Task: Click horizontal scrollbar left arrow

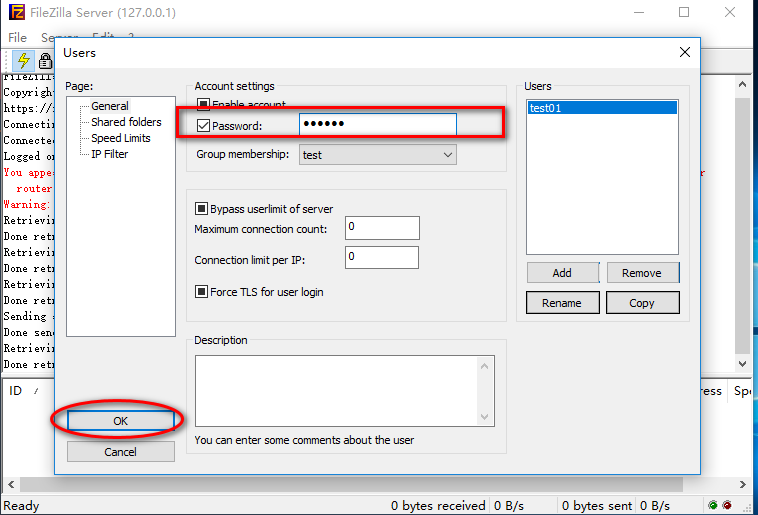Action: tap(11, 484)
